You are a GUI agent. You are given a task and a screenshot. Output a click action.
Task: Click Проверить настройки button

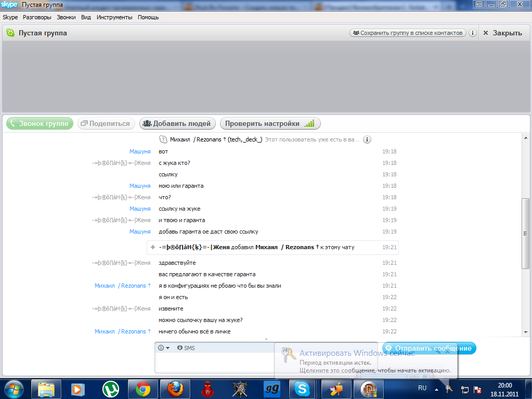click(270, 123)
